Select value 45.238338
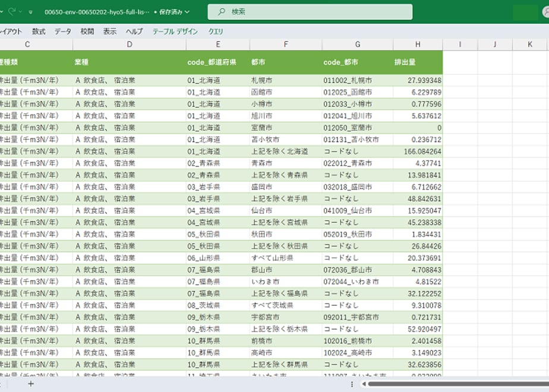 point(418,223)
